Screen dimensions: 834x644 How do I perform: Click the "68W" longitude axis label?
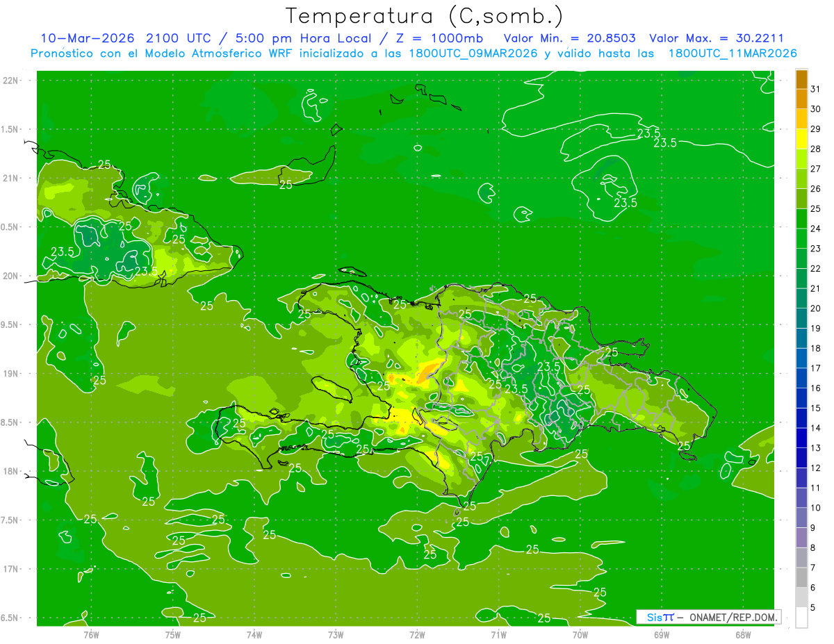743,635
